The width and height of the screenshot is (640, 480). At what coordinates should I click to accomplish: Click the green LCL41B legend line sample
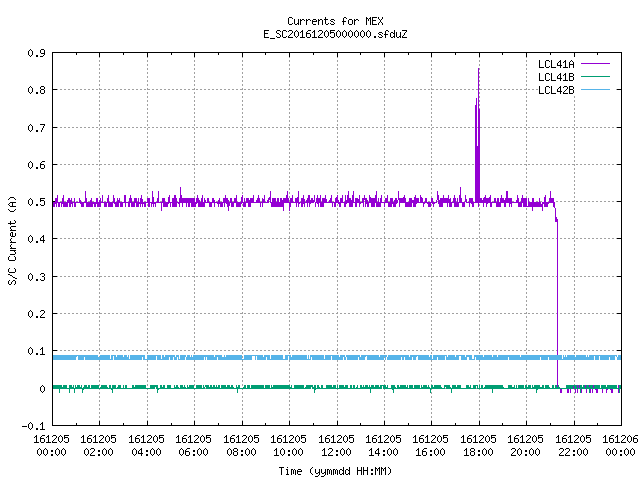coord(595,77)
